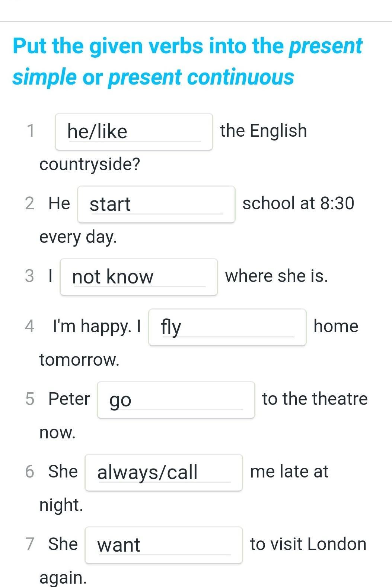Click 'school at 8:30' text
This screenshot has width=392, height=587.
click(x=298, y=204)
